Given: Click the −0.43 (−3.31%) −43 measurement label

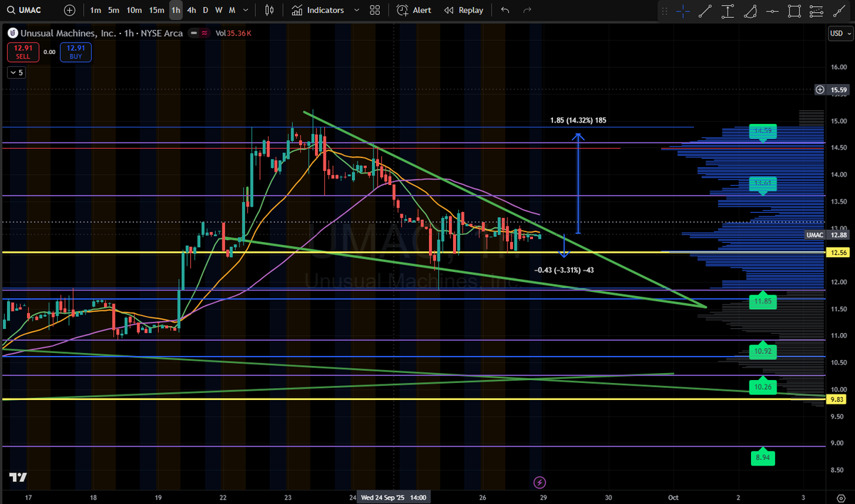Looking at the screenshot, I should click(x=564, y=270).
